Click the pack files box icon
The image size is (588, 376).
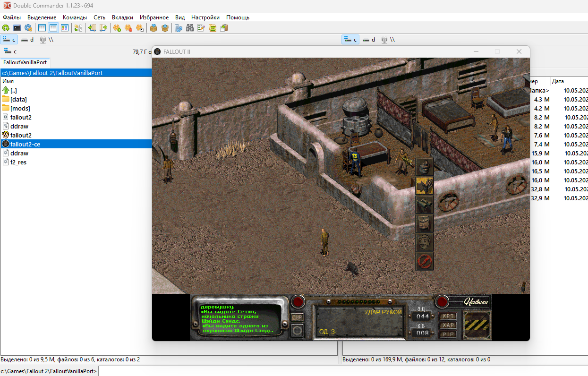point(153,28)
